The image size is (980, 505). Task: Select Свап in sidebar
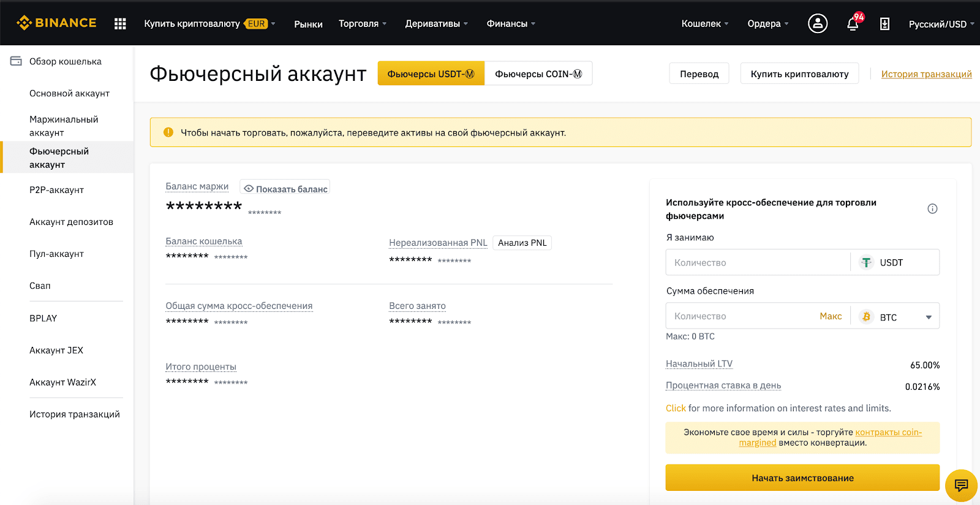[x=40, y=286]
